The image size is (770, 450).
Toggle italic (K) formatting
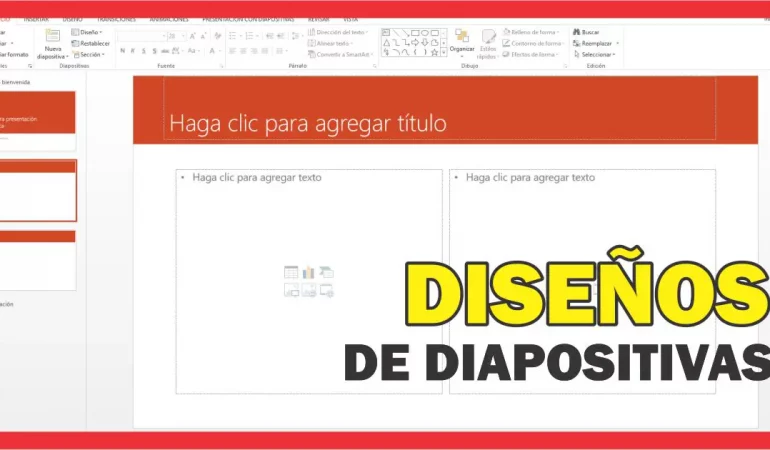click(133, 51)
